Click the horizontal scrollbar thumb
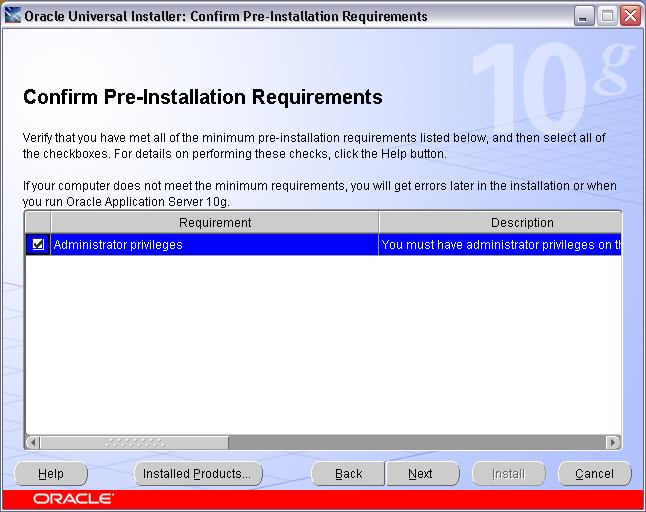The height and width of the screenshot is (512, 646). (x=134, y=442)
